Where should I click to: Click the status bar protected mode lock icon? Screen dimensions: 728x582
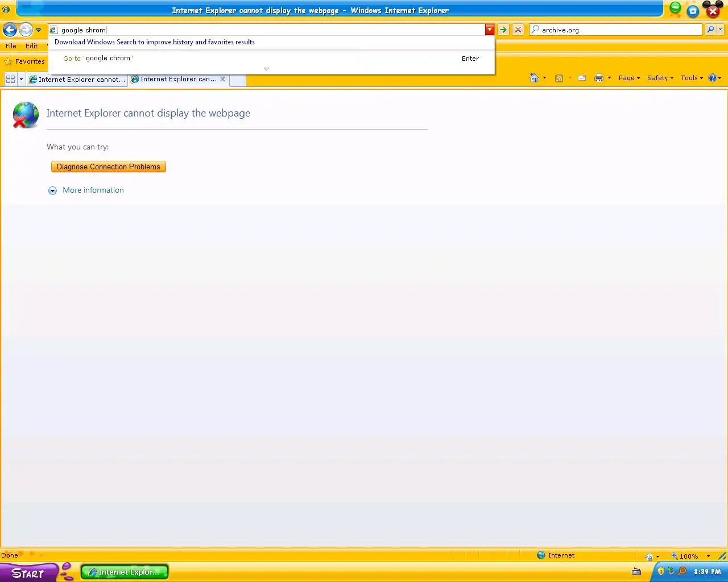(649, 556)
